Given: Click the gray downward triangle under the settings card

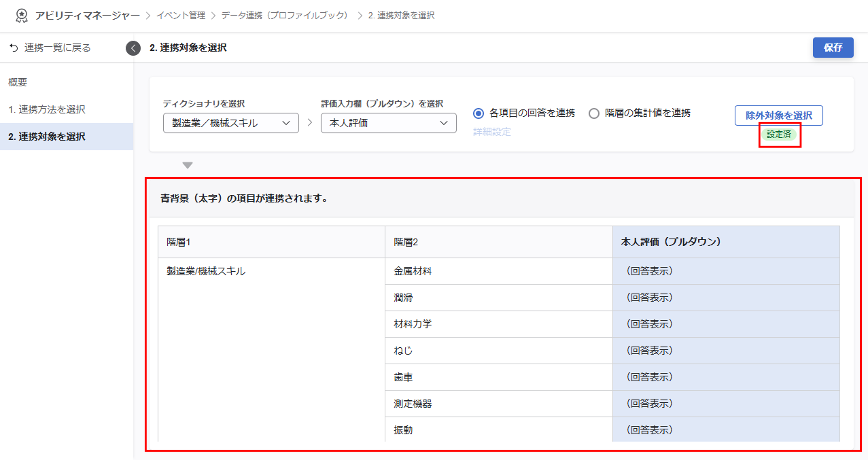Looking at the screenshot, I should pyautogui.click(x=187, y=165).
